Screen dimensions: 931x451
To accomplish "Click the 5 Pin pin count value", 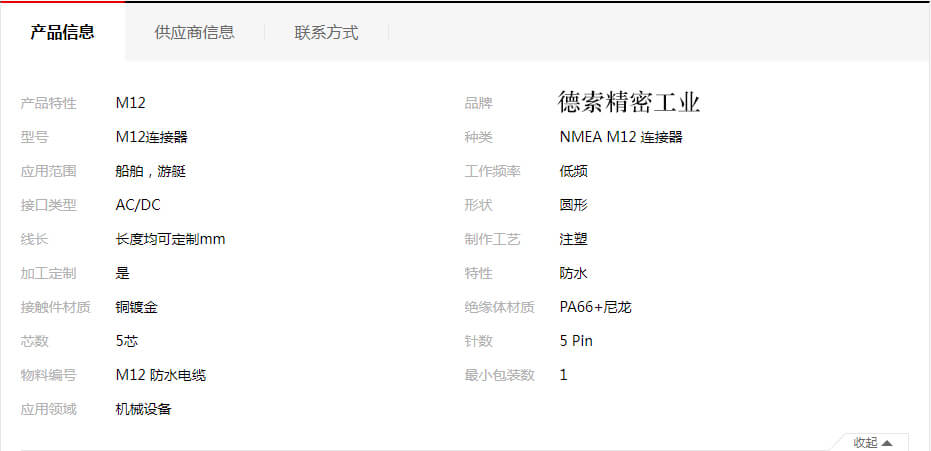I will click(x=576, y=341).
